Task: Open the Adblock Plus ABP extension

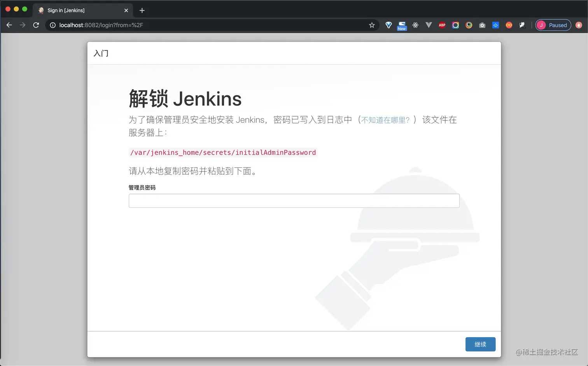Action: [x=442, y=25]
